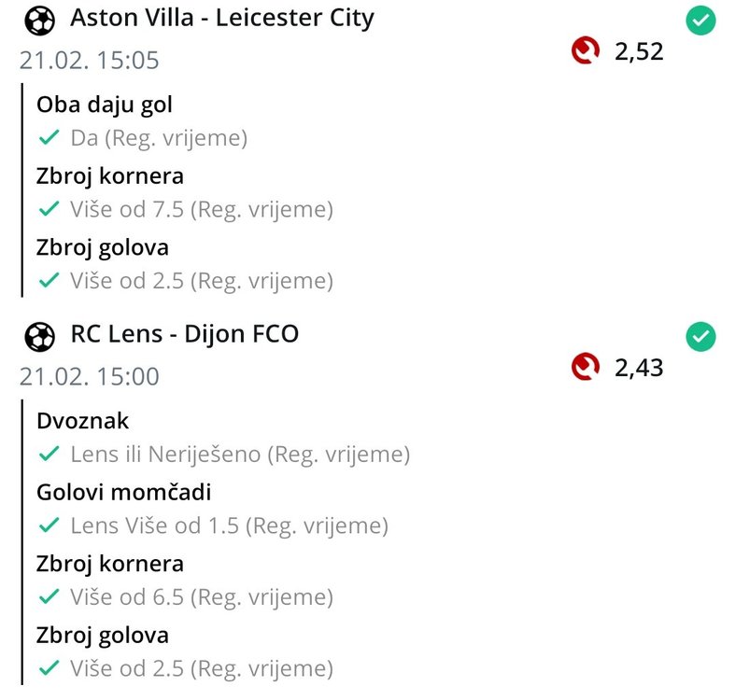The image size is (735, 700).
Task: Click the 21.02. 15:00 kickoff time
Action: (x=90, y=377)
